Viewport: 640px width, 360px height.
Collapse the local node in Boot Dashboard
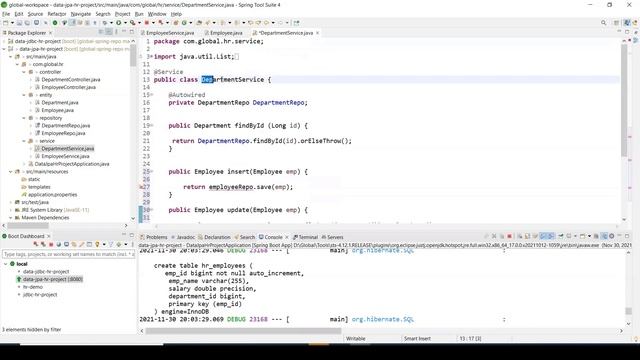tap(5, 264)
